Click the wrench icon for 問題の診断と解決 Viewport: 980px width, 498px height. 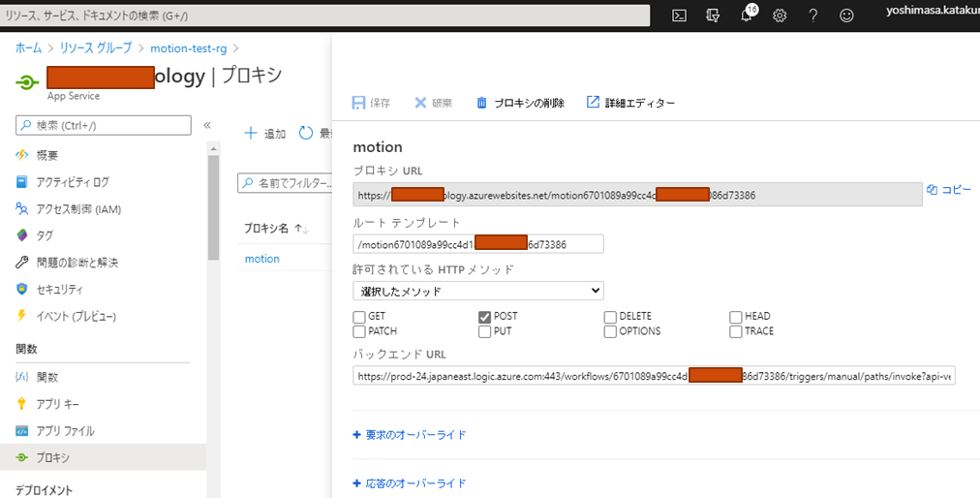click(22, 263)
